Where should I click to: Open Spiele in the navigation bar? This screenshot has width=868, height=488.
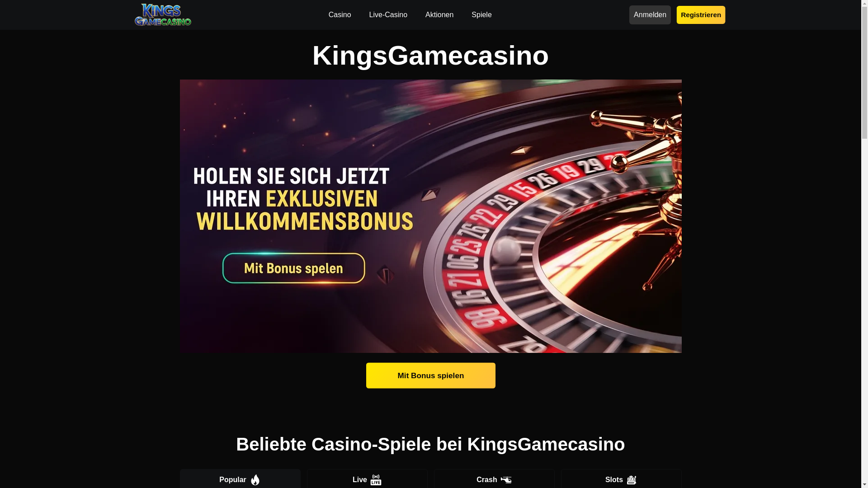[x=481, y=15]
